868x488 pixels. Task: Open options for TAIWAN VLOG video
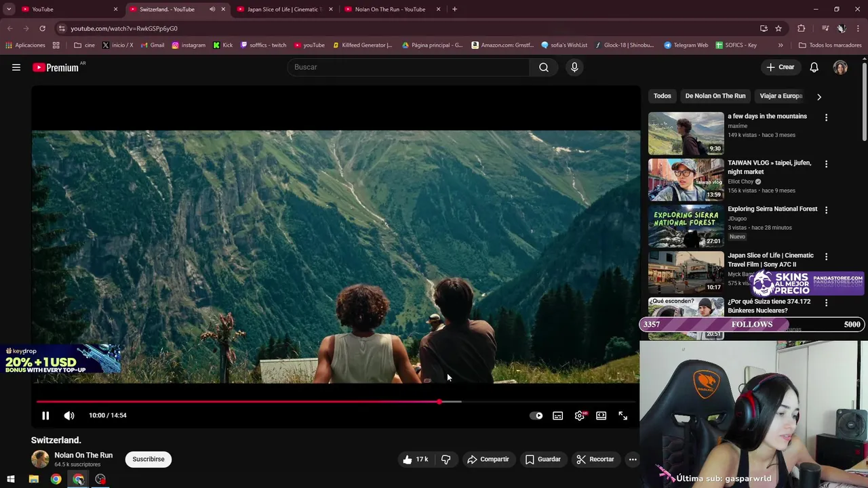click(826, 164)
